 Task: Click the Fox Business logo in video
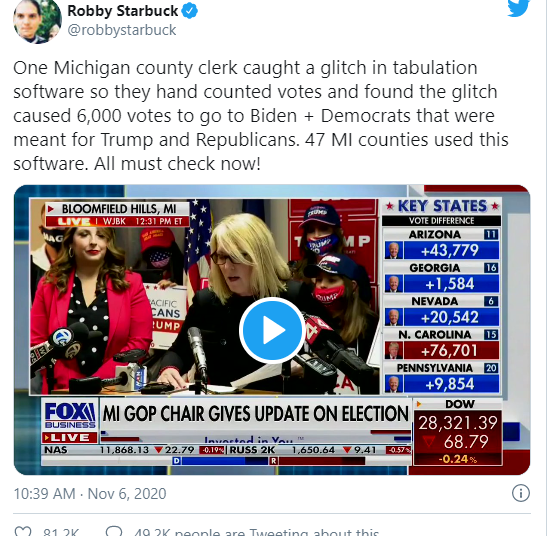pyautogui.click(x=70, y=415)
